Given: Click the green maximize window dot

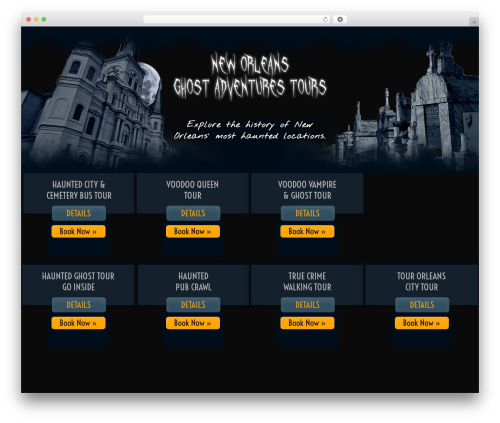Looking at the screenshot, I should tap(44, 19).
